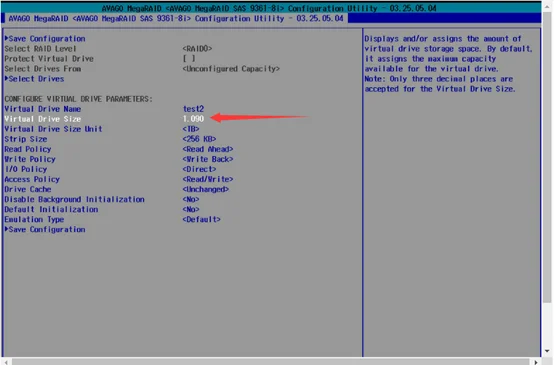This screenshot has width=554, height=365.
Task: Select the highlighted Virtual Drive Size label
Action: click(x=42, y=119)
